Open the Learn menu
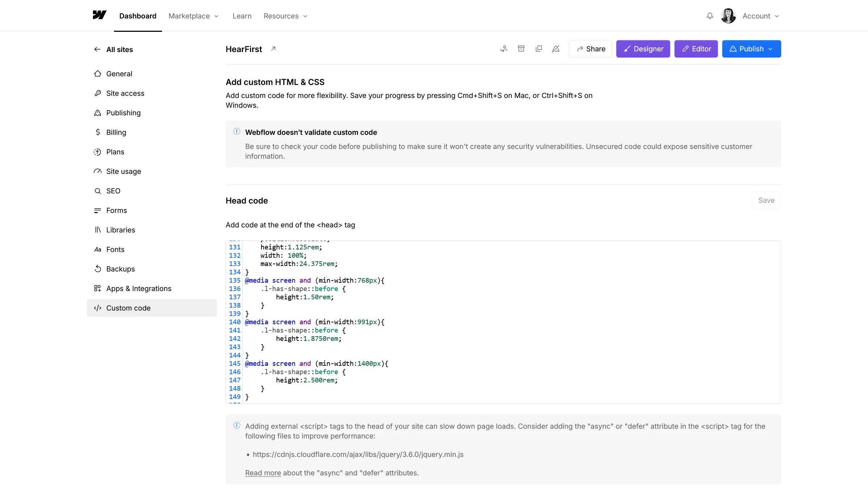The width and height of the screenshot is (868, 488). pos(242,16)
